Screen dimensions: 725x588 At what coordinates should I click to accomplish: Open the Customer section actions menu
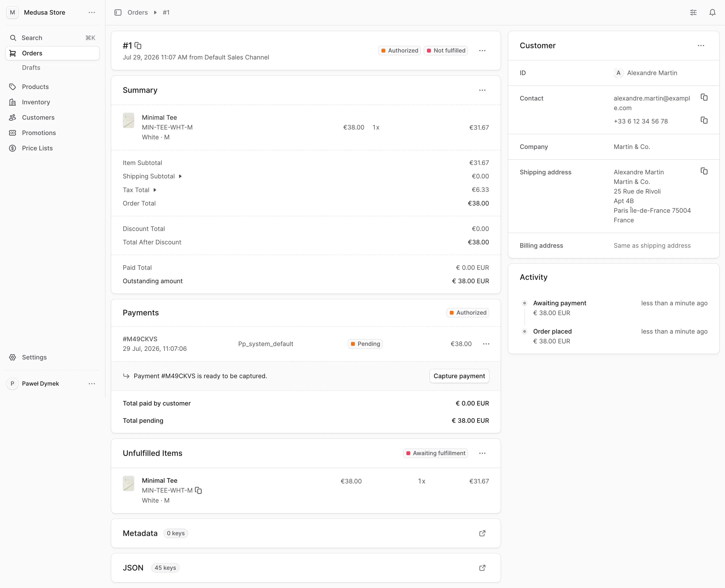click(701, 46)
